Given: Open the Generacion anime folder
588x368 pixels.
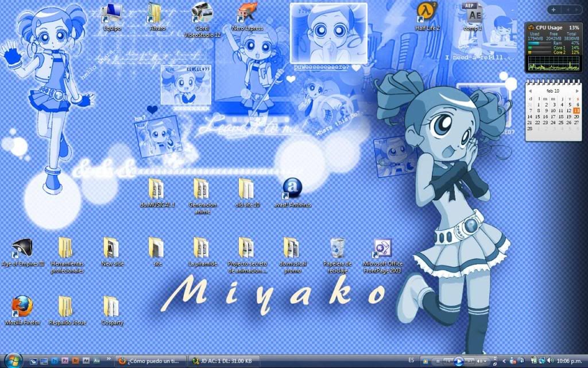Looking at the screenshot, I should click(x=202, y=196).
